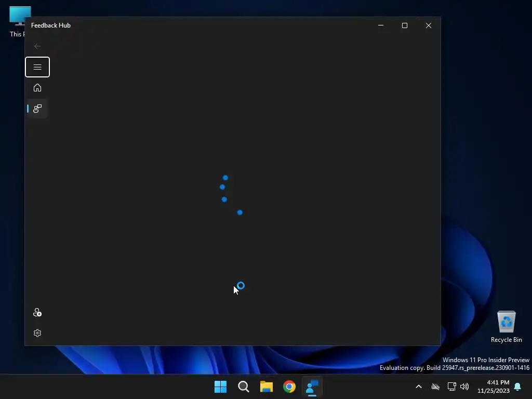Launch File Explorer from the taskbar
This screenshot has height=399, width=532.
point(267,387)
